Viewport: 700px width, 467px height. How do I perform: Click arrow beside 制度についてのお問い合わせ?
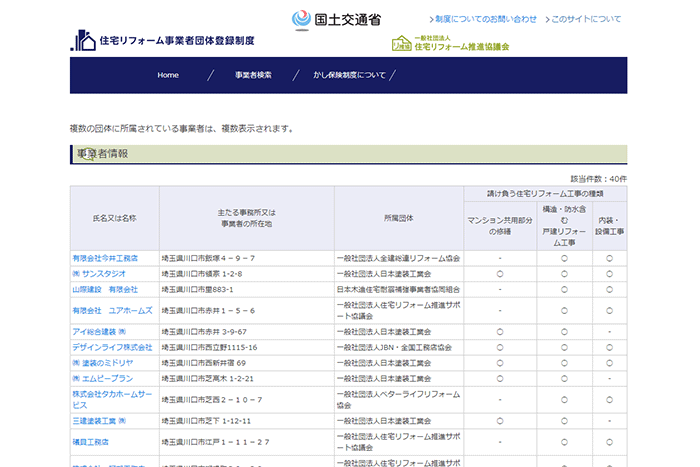tap(432, 20)
